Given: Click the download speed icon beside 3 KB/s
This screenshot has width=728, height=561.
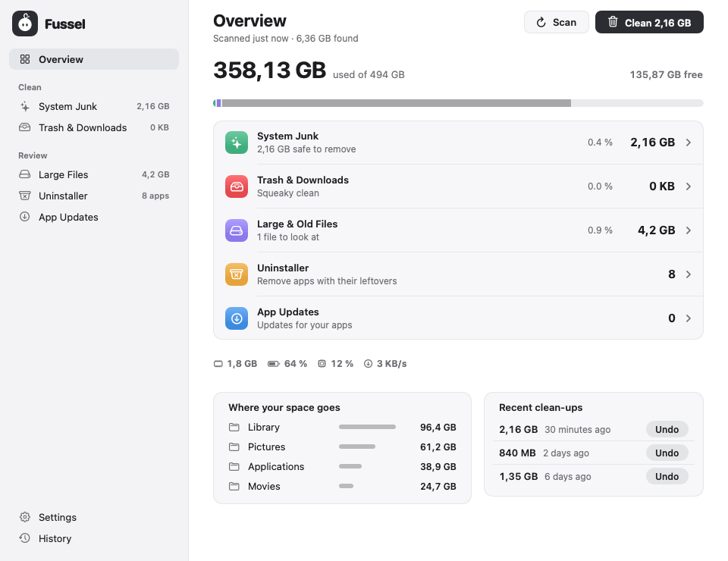Looking at the screenshot, I should 369,364.
